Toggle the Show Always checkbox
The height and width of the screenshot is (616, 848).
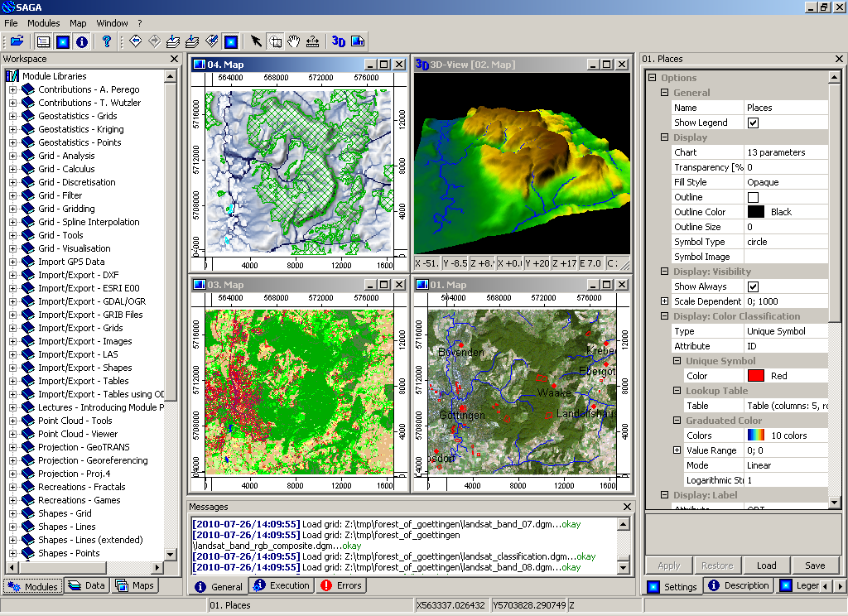tap(753, 286)
